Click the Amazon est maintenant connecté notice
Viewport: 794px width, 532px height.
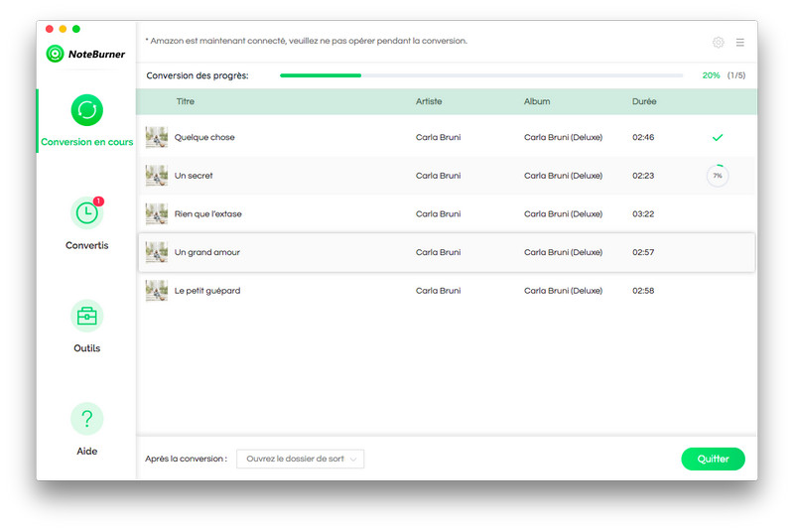pos(307,41)
